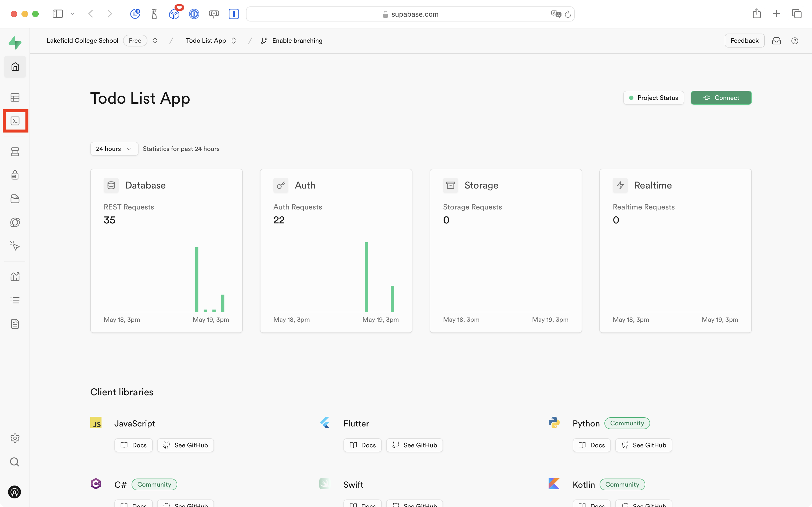Open Reports via the chart sidebar icon
Image resolution: width=812 pixels, height=507 pixels.
pyautogui.click(x=15, y=276)
